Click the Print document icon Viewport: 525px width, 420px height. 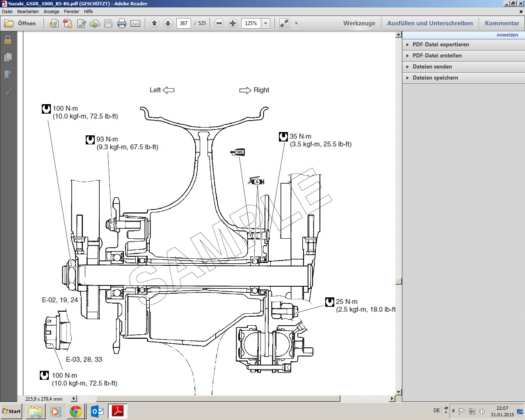pyautogui.click(x=122, y=23)
